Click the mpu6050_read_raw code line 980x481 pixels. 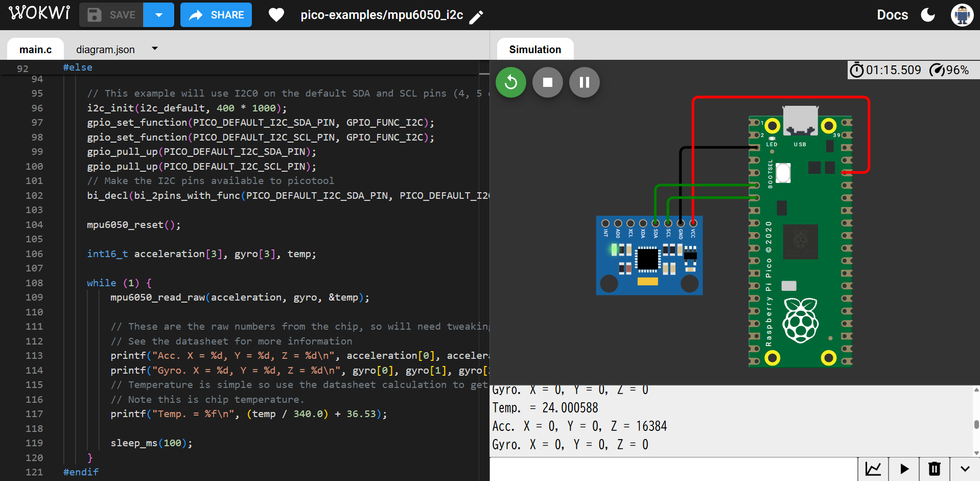click(240, 297)
